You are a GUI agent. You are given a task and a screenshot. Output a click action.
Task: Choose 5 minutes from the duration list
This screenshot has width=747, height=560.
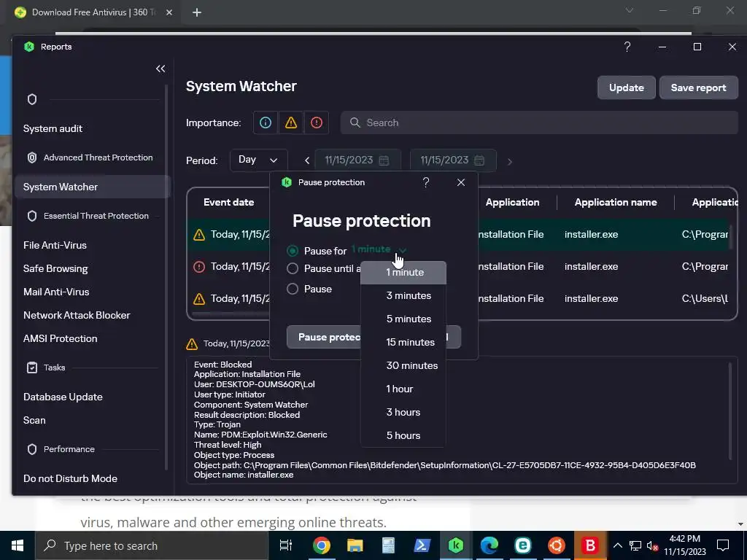coord(403,319)
